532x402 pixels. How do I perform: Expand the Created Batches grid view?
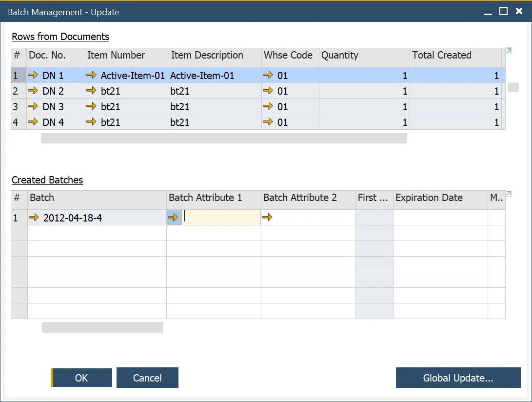point(508,193)
